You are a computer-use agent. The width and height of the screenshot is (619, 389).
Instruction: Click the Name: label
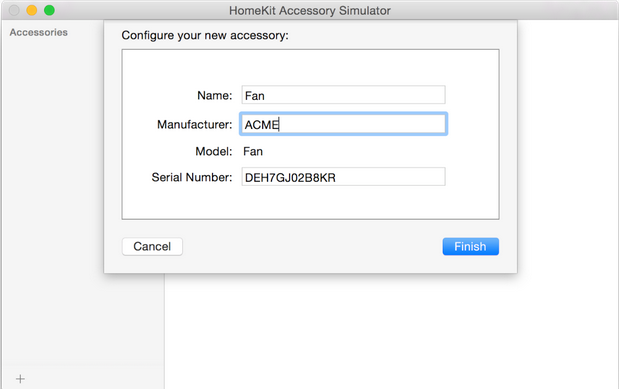tap(215, 96)
